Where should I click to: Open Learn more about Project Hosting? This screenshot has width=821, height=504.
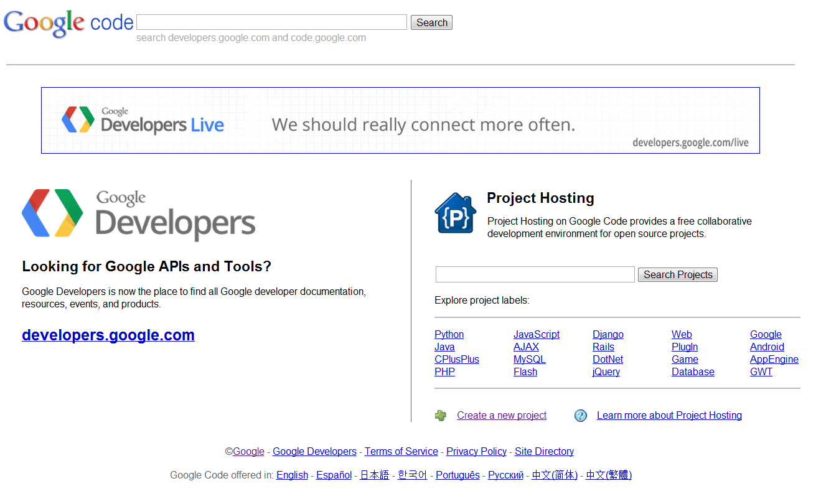(669, 416)
